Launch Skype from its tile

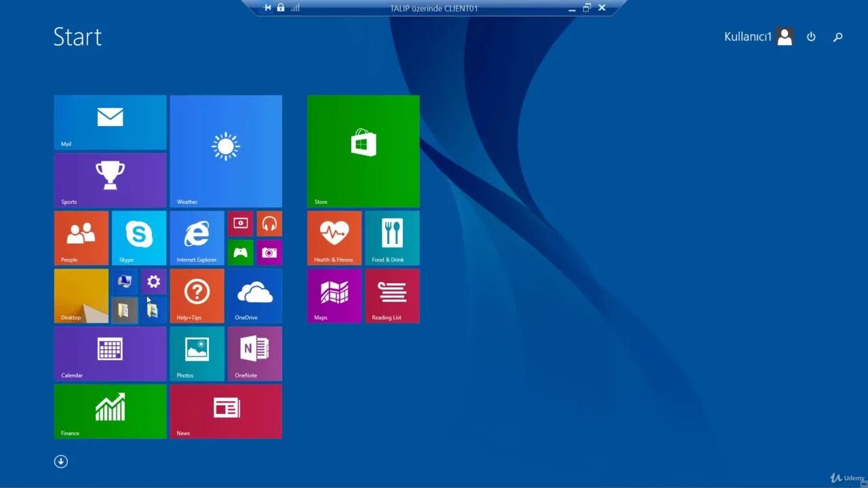[139, 238]
